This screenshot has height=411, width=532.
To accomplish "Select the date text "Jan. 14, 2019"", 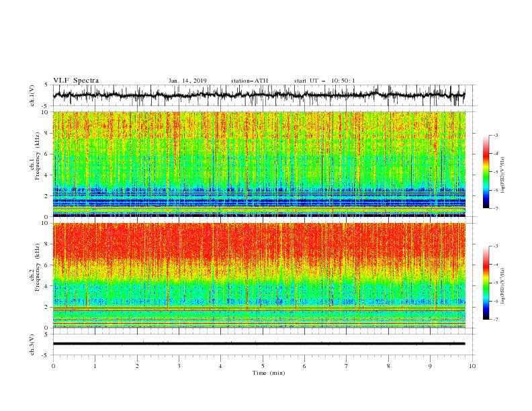I will [187, 81].
